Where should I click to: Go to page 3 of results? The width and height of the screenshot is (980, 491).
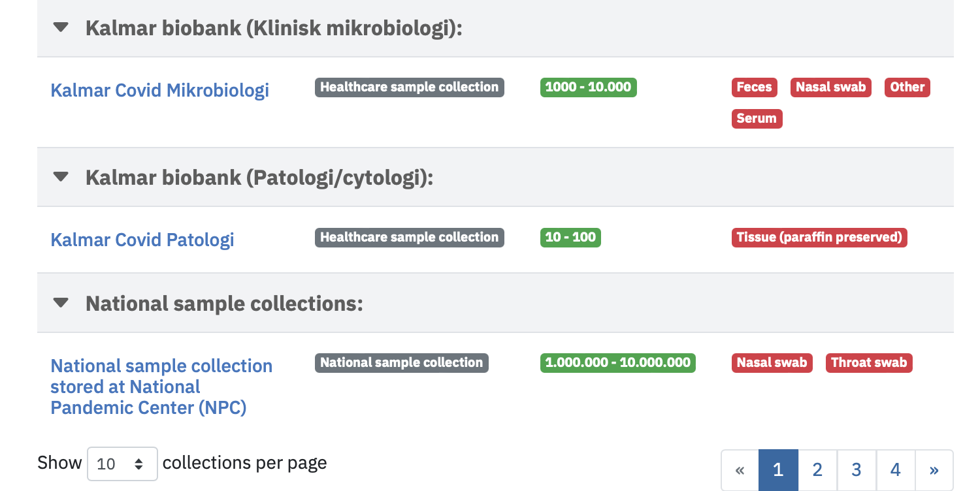[857, 469]
